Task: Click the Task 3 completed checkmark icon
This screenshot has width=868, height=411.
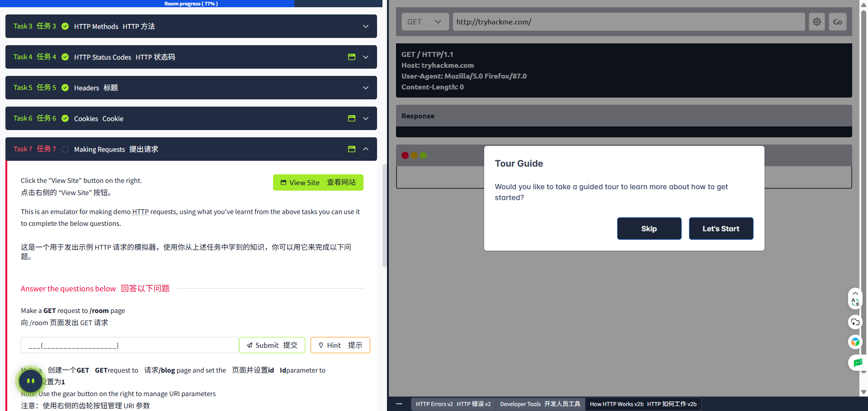Action: click(x=65, y=26)
